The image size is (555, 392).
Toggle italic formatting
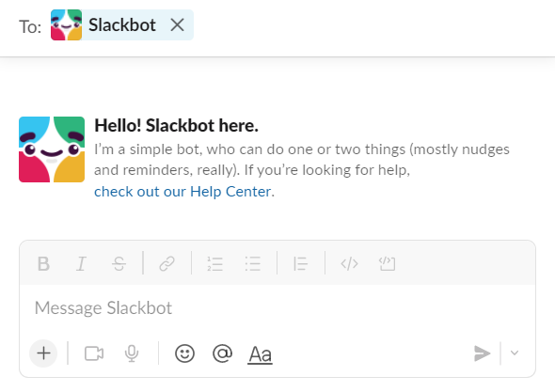click(x=82, y=263)
